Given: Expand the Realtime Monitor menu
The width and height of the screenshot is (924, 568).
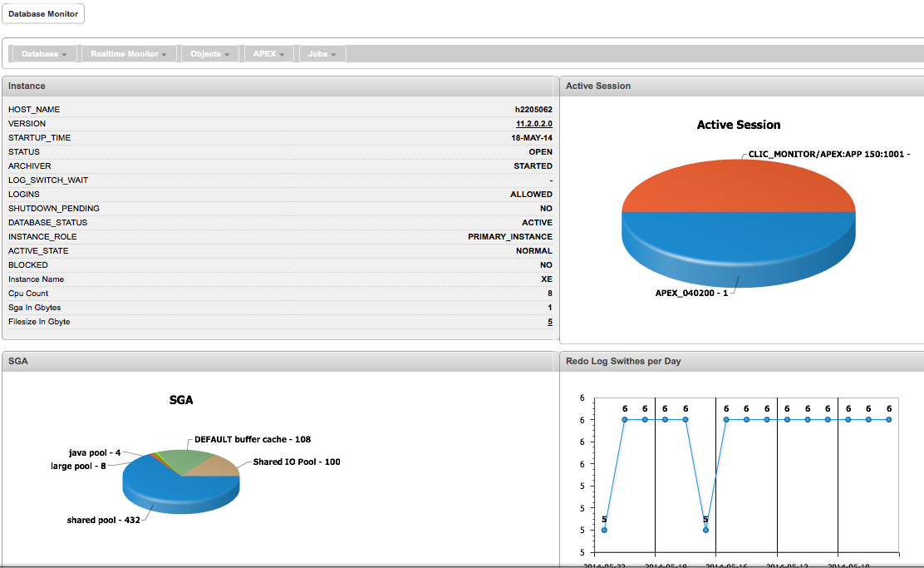Looking at the screenshot, I should [x=129, y=53].
